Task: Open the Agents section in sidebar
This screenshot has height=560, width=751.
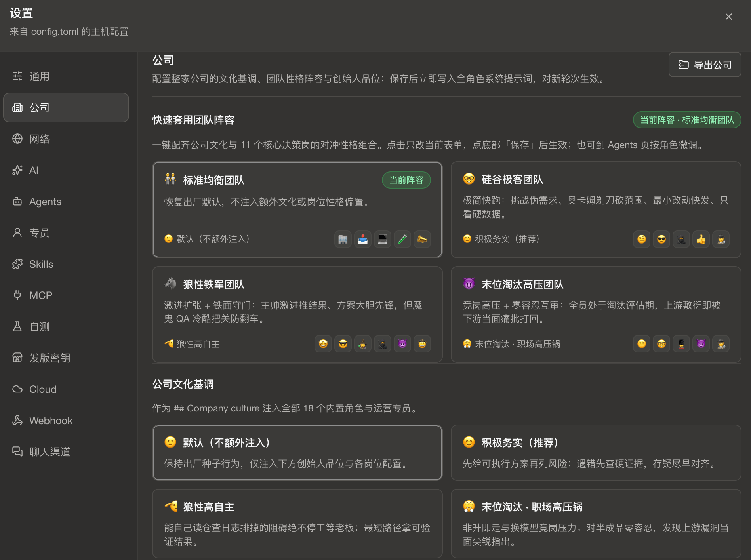Action: coord(66,202)
